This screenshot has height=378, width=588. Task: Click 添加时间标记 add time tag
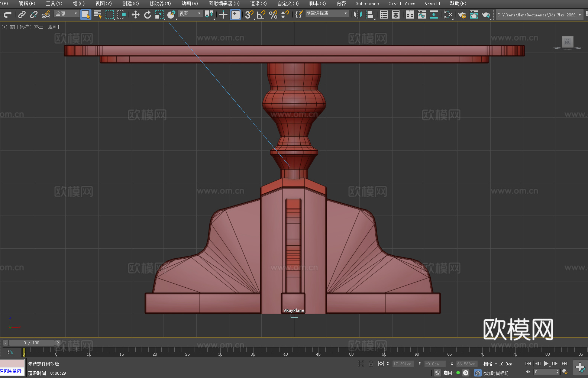click(x=495, y=373)
